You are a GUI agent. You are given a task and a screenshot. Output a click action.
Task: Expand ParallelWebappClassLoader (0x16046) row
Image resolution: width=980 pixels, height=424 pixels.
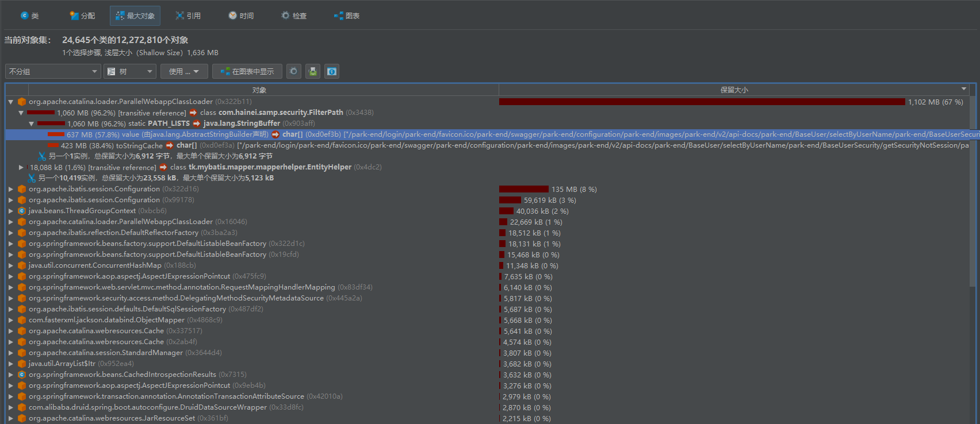click(11, 222)
